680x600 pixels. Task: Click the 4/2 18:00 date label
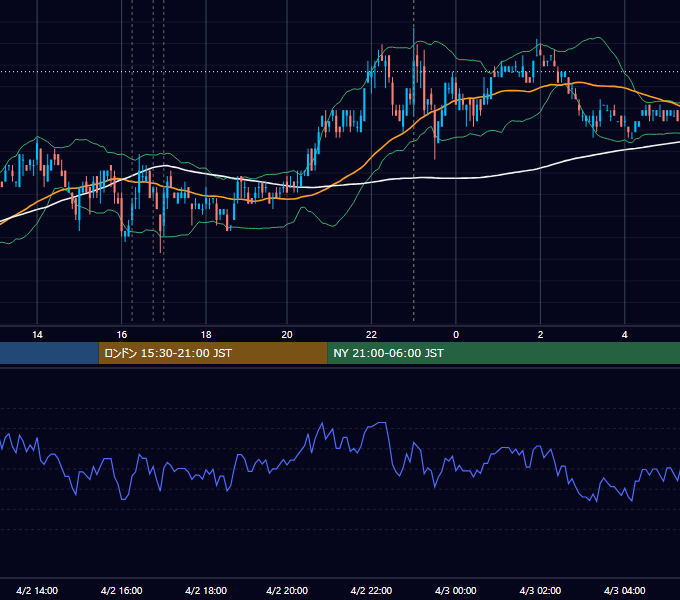pyautogui.click(x=206, y=590)
